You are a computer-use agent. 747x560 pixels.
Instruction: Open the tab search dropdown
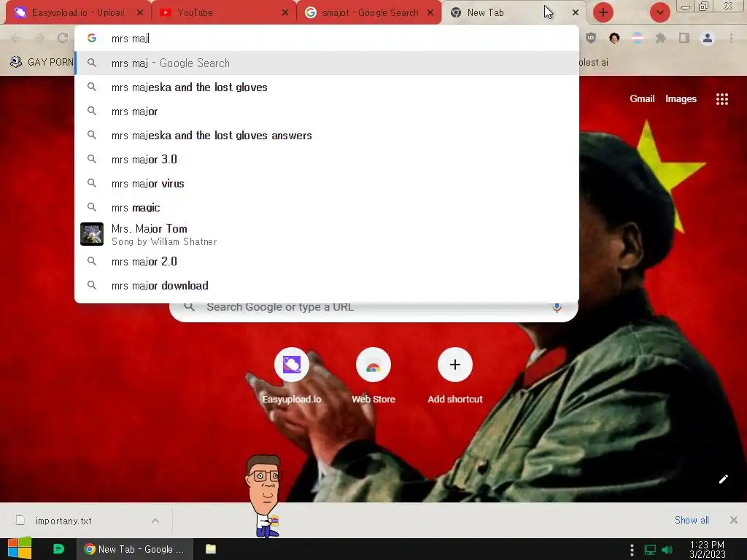pos(659,12)
